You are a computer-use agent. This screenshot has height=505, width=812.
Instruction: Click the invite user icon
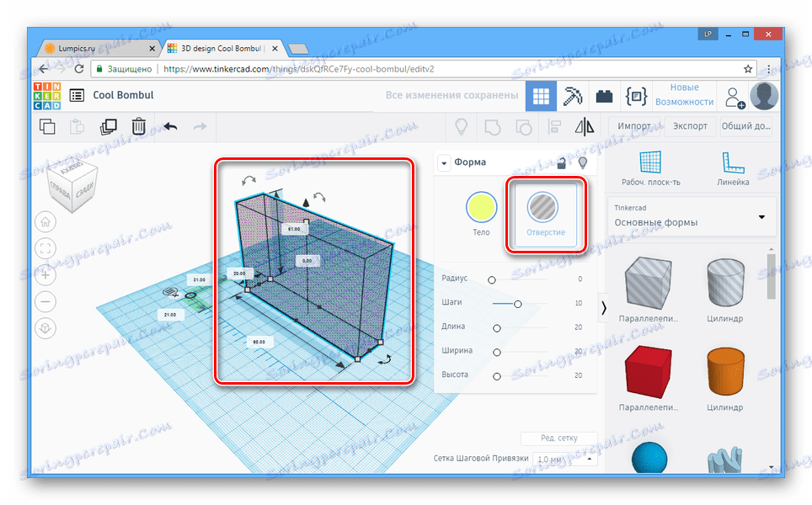(x=735, y=98)
